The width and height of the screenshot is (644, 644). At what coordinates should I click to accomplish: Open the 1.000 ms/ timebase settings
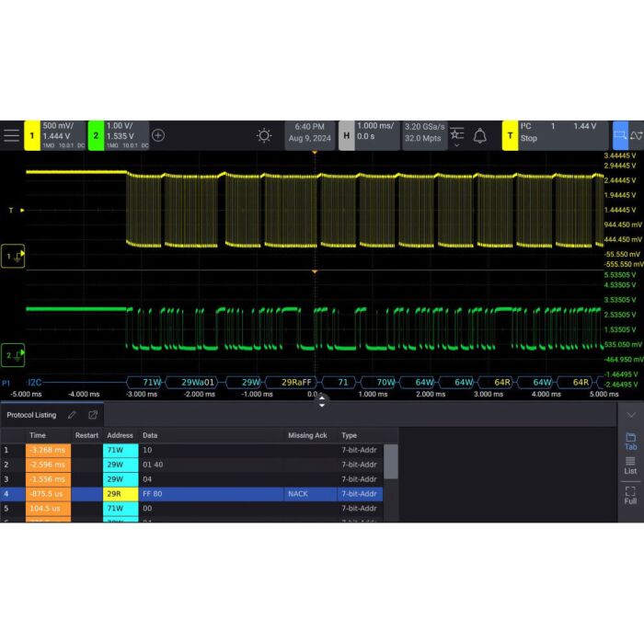377,135
